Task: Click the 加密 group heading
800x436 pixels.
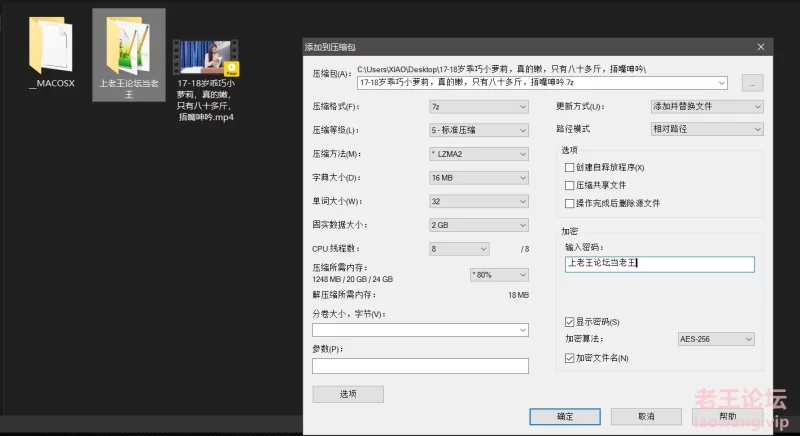Action: 569,232
